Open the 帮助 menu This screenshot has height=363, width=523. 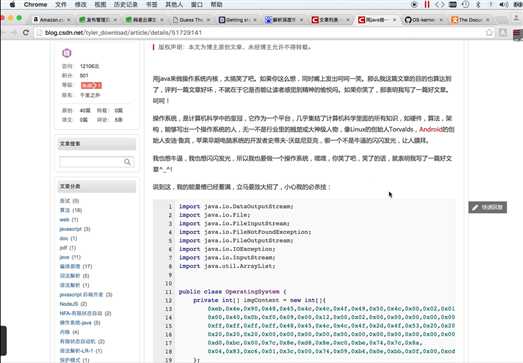click(x=216, y=4)
